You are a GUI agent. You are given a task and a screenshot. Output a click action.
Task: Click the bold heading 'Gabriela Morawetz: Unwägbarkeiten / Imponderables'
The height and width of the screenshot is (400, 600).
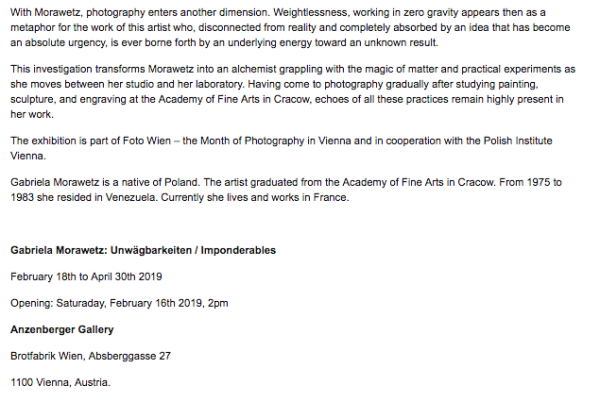[x=143, y=250]
